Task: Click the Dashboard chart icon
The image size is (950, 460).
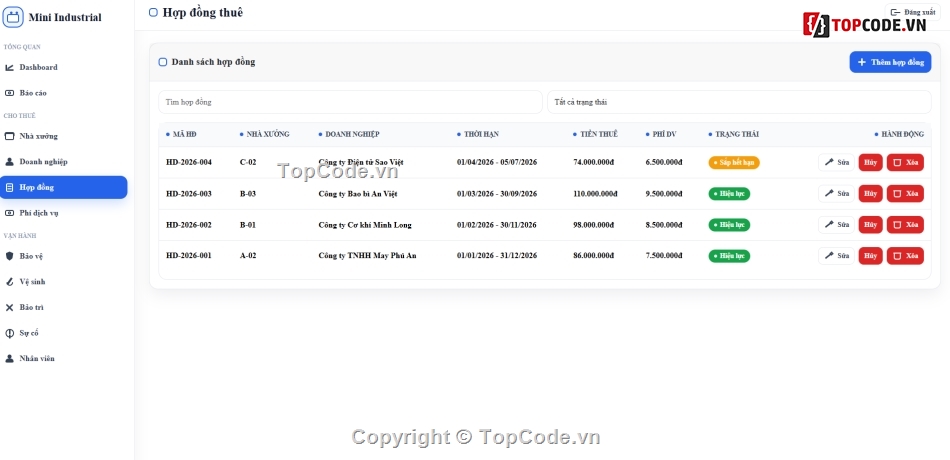Action: pyautogui.click(x=9, y=67)
